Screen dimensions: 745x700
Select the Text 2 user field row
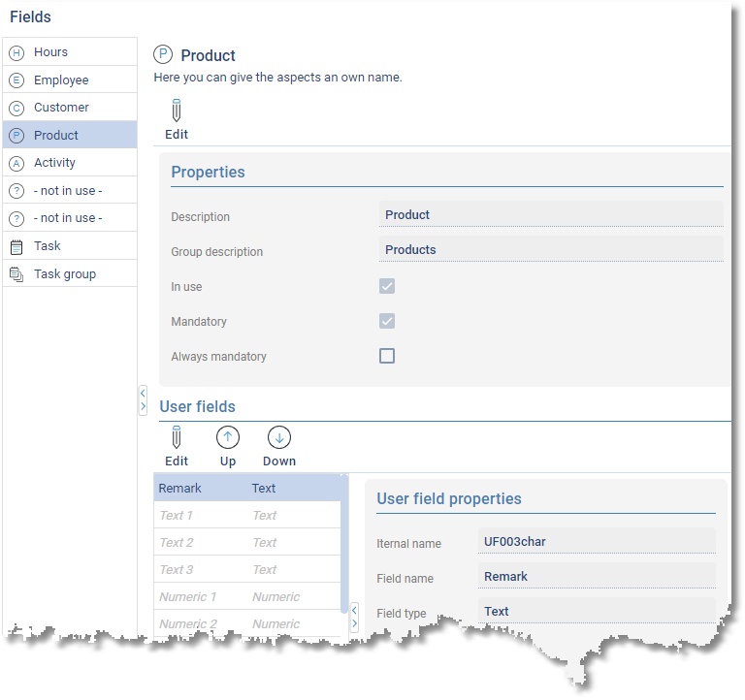247,542
